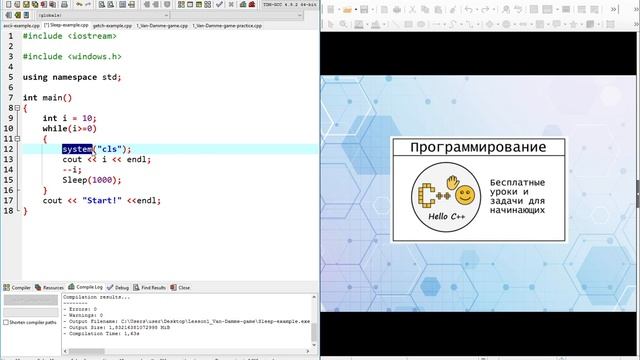Click the Rebuild All icon in Dev-C++

click(x=207, y=4)
